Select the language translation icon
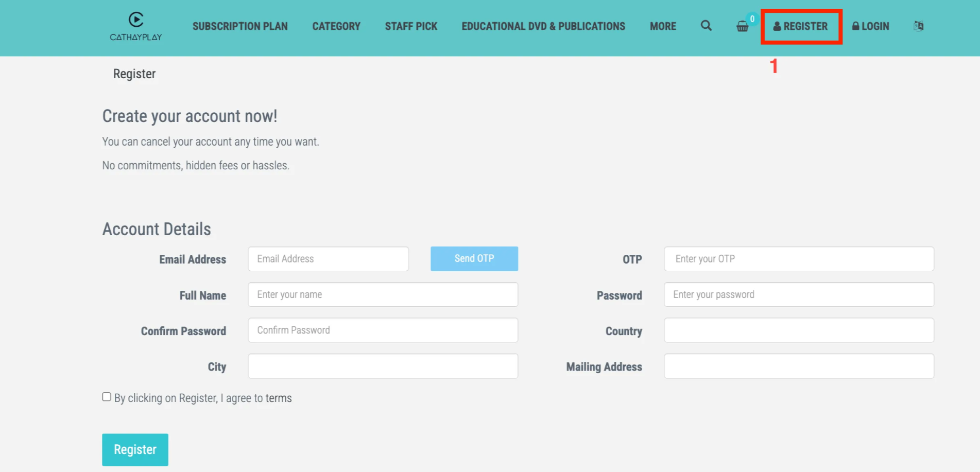Screen dimensions: 980x472 (x=918, y=26)
